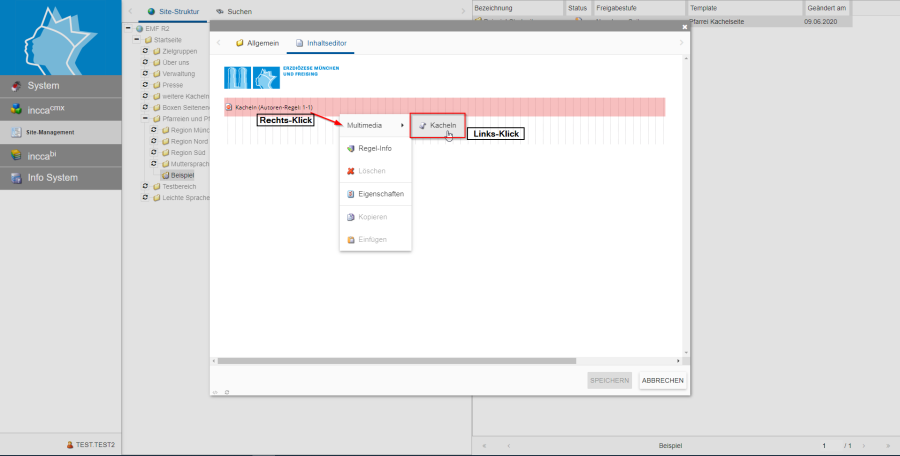Click the Kacheln rule icon in pink row
This screenshot has height=456, width=900.
(229, 106)
